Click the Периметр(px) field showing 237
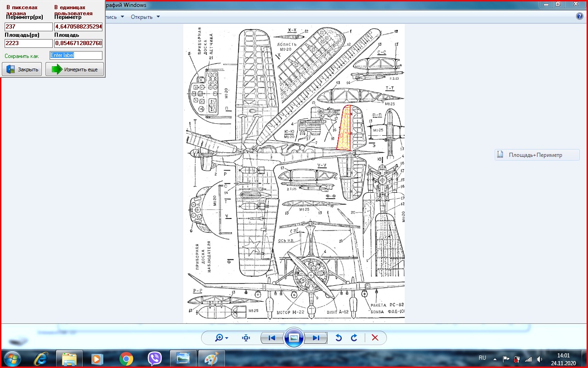 (28, 27)
